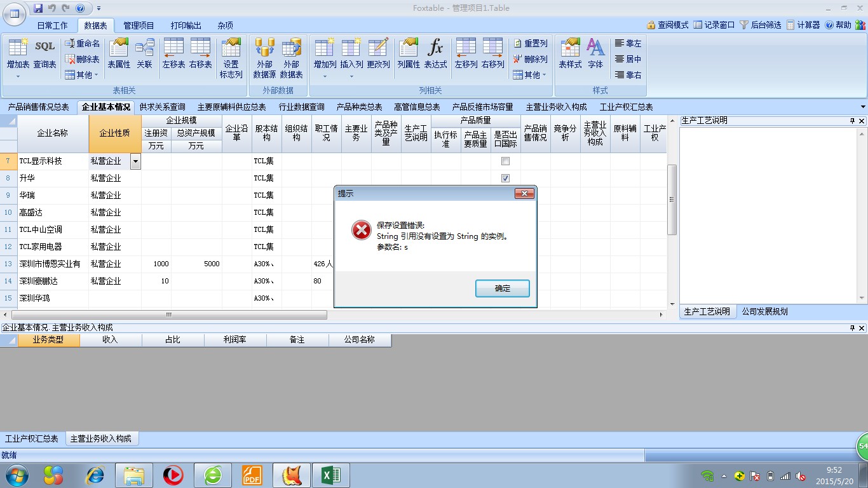Check the 是否出口国际 box for TCL显示科技
Image resolution: width=868 pixels, height=488 pixels.
pos(505,161)
